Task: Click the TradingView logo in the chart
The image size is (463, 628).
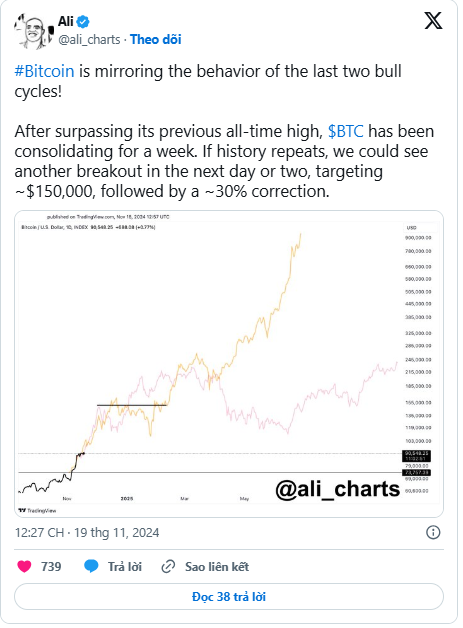Action: point(38,511)
